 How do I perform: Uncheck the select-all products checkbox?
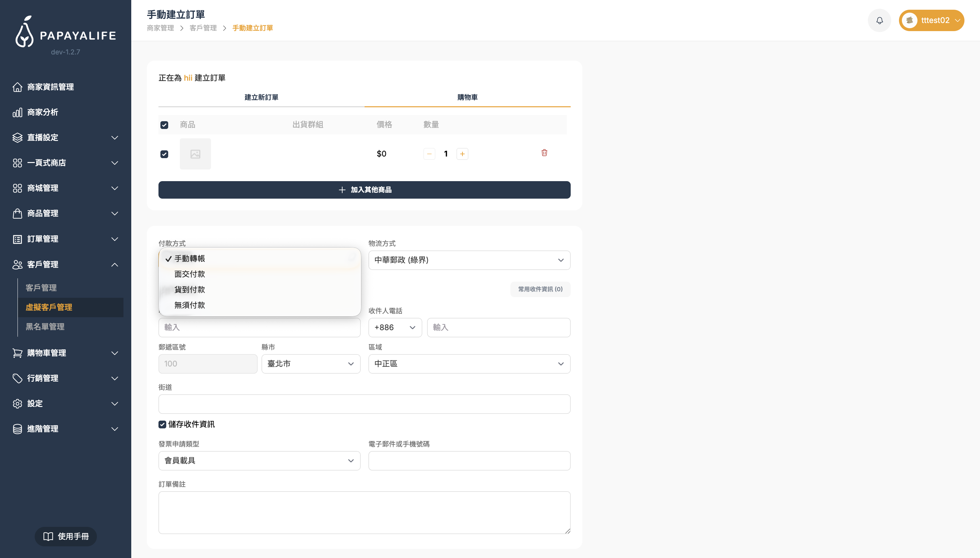(x=164, y=124)
